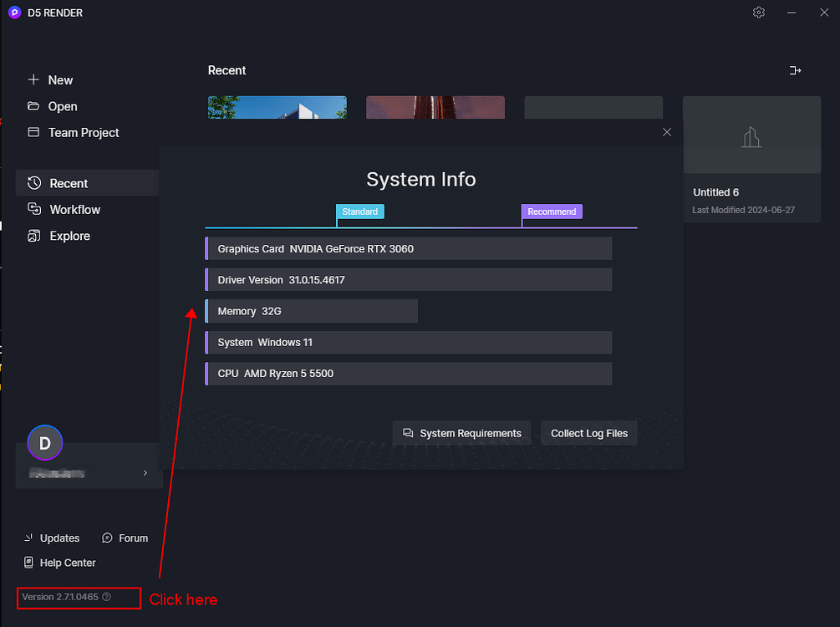Image resolution: width=840 pixels, height=627 pixels.
Task: Click the user avatar D
Action: tap(45, 442)
